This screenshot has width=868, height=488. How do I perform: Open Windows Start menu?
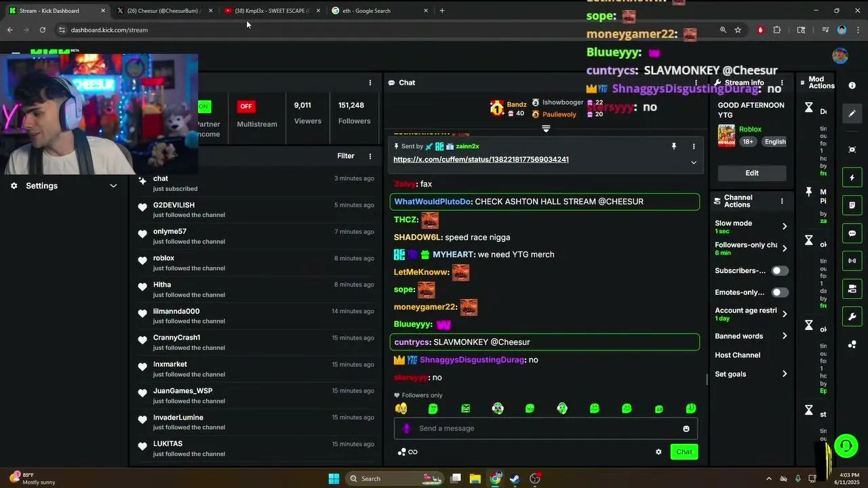(x=334, y=479)
